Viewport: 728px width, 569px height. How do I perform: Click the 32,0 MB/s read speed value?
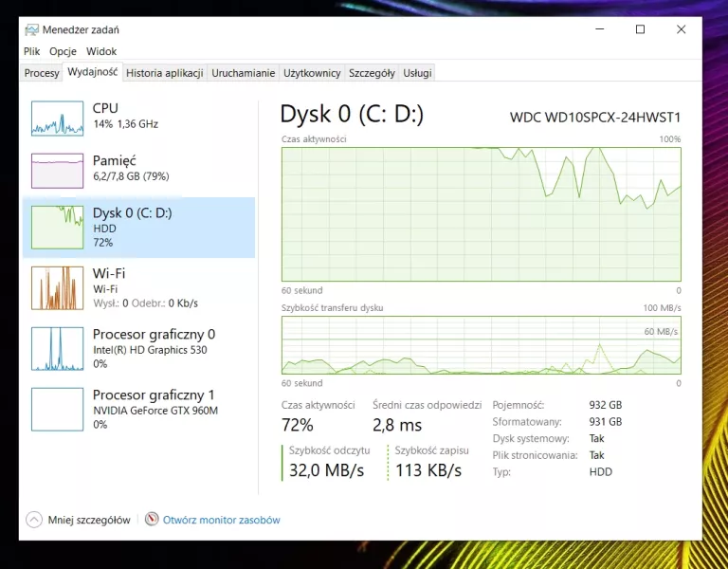tap(326, 470)
